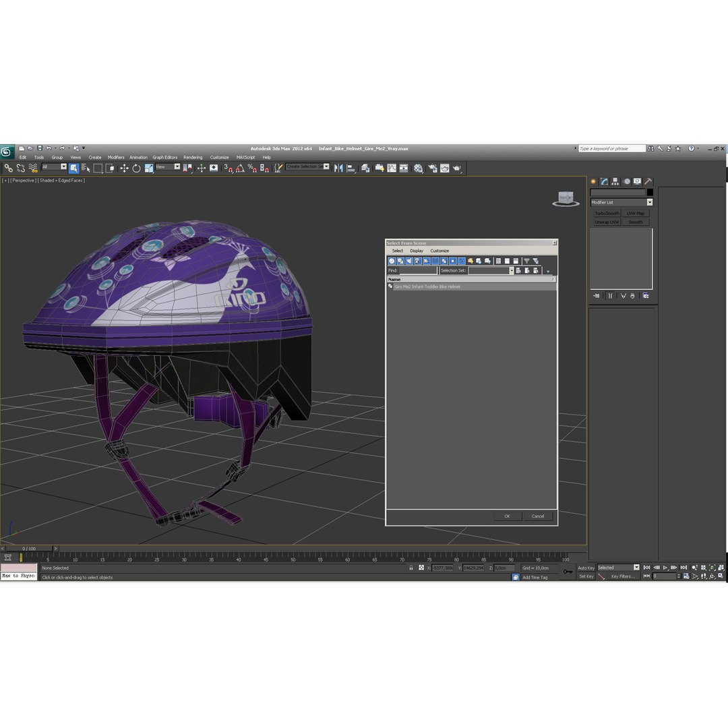Click OK in Select From Scene

pos(507,516)
